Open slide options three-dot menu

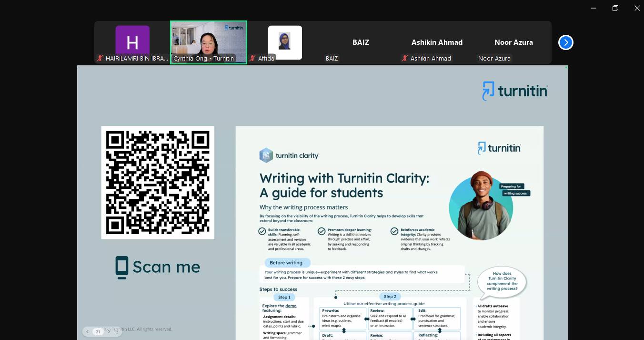pos(117,331)
